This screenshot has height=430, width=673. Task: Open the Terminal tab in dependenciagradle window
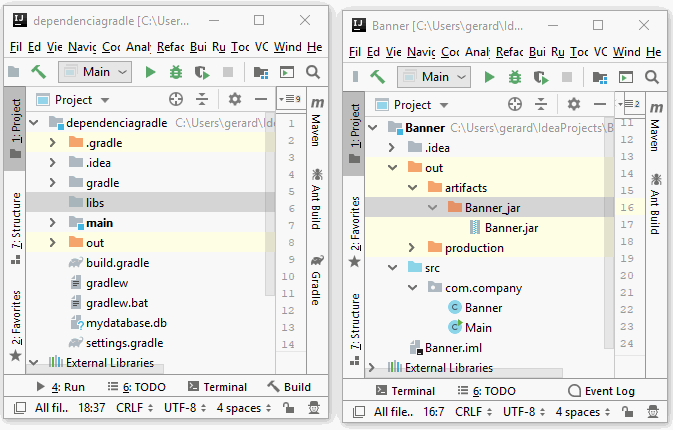[216, 387]
